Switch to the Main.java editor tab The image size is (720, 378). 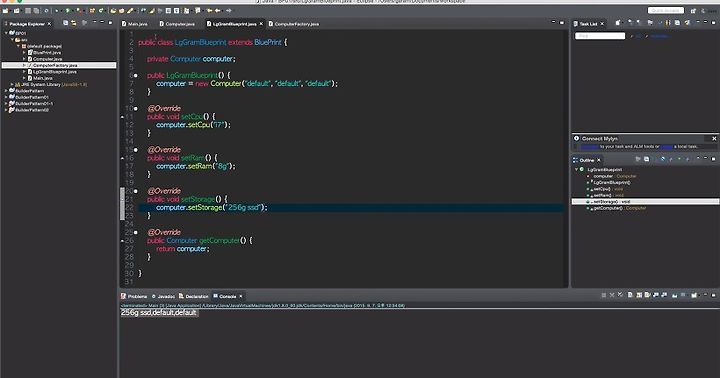pos(135,24)
